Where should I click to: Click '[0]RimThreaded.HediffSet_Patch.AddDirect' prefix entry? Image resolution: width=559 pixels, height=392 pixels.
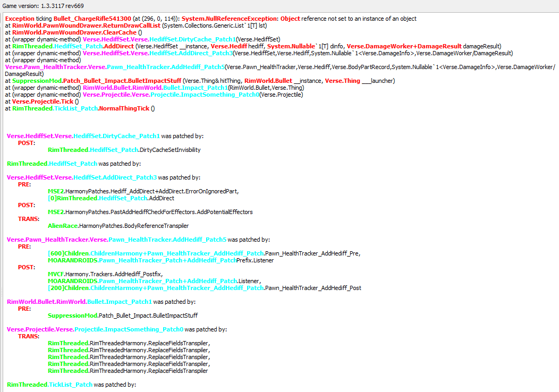111,198
